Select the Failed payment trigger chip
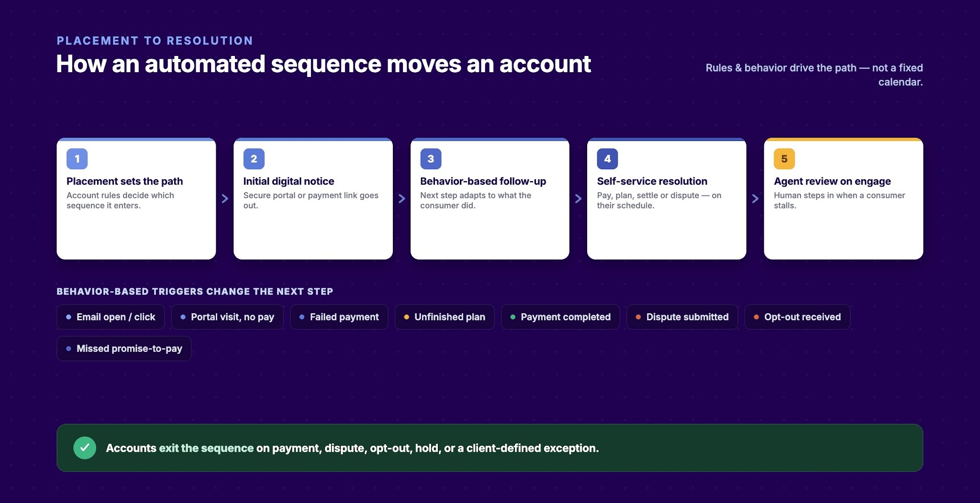 (339, 317)
